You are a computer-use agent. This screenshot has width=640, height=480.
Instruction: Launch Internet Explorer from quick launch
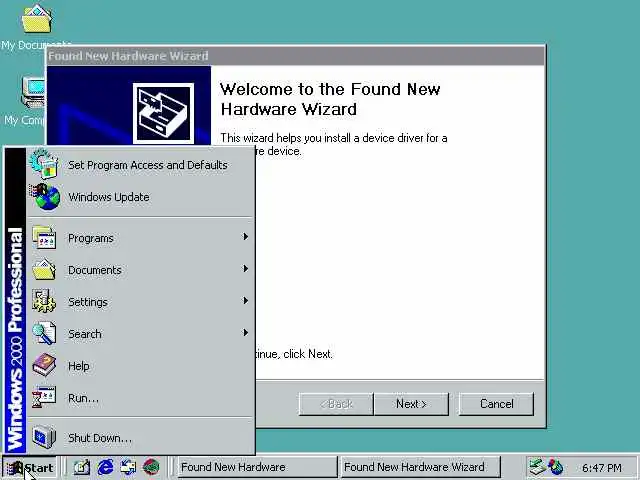click(x=105, y=467)
